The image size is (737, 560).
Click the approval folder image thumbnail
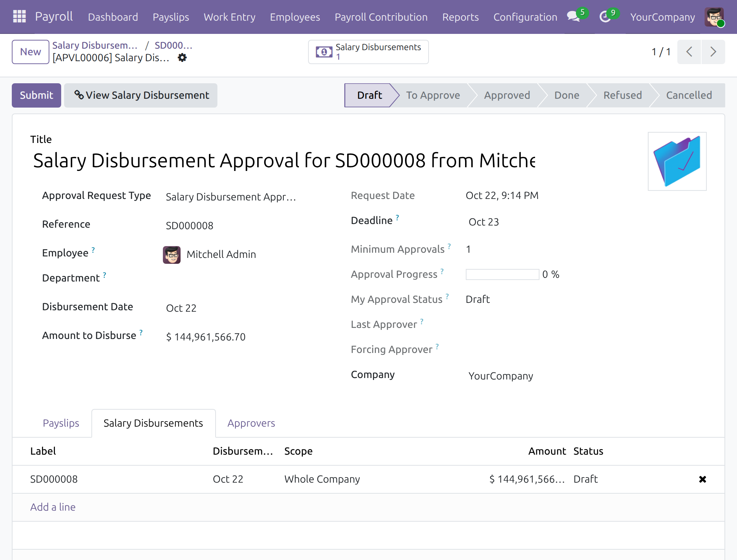(x=677, y=161)
